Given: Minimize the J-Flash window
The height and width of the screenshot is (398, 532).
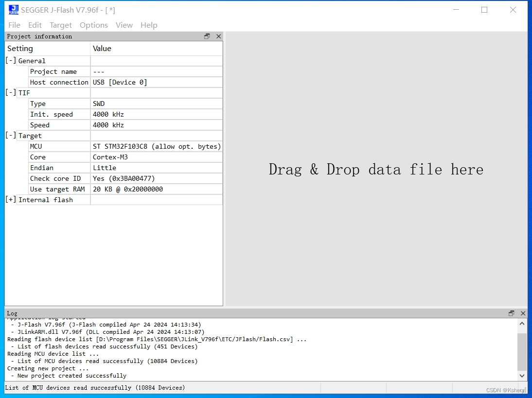Looking at the screenshot, I should click(x=456, y=10).
